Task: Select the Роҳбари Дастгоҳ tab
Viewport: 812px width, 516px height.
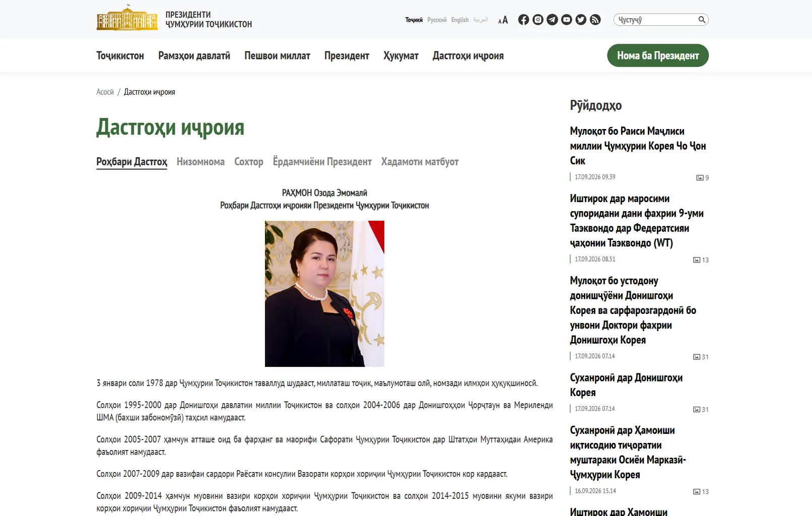Action: pos(131,162)
